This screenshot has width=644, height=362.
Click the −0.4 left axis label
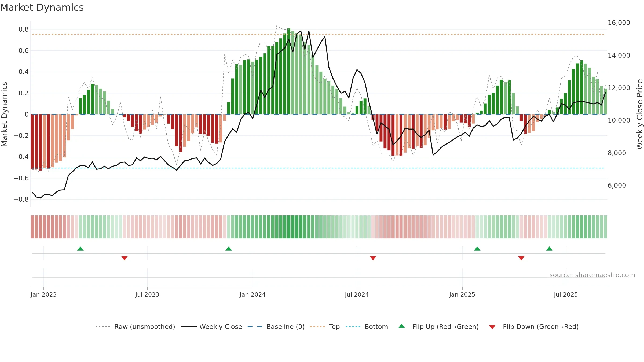coord(21,157)
